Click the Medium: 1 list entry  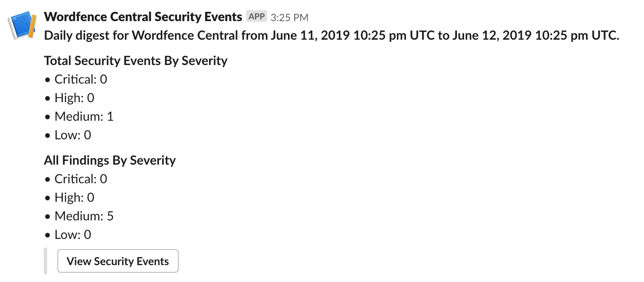click(x=84, y=117)
